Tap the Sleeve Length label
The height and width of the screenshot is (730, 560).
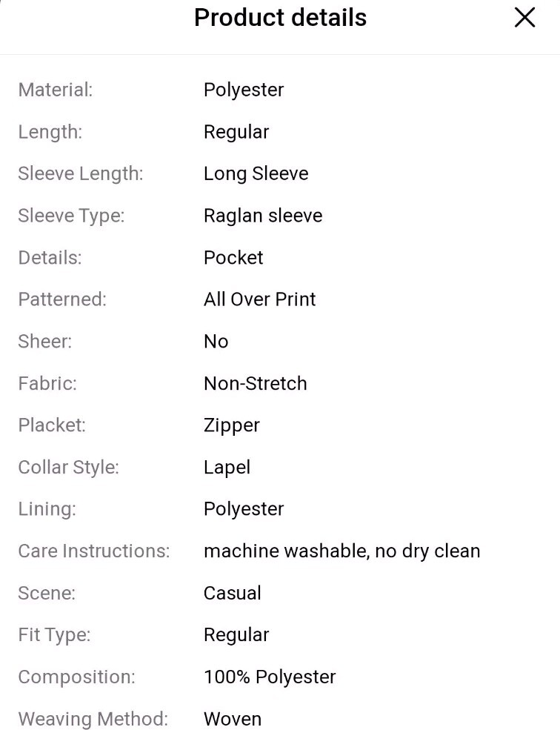click(x=81, y=173)
